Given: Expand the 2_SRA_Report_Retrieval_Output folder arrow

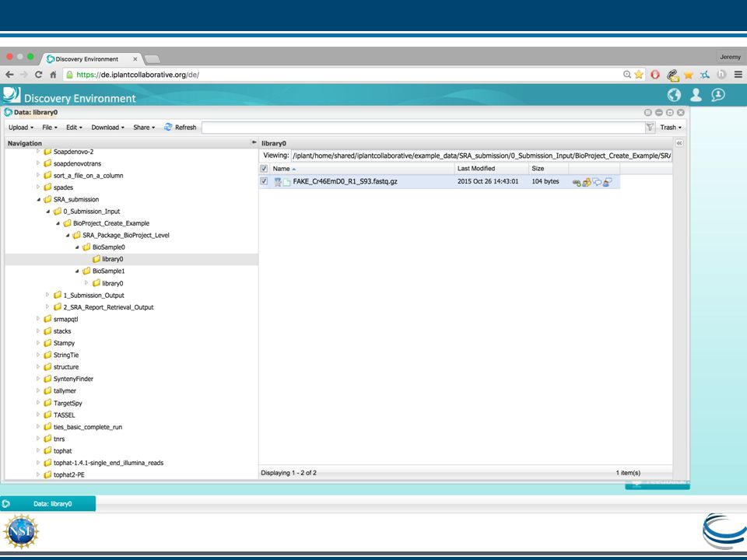Looking at the screenshot, I should coord(47,306).
